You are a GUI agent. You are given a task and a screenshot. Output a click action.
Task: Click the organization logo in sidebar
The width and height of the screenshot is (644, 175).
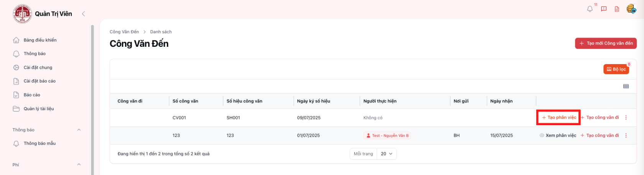[22, 14]
